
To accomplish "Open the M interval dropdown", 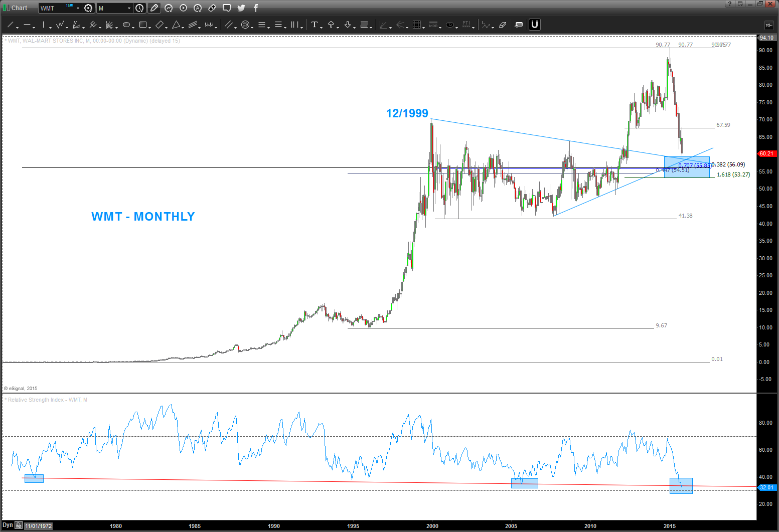I will 129,8.
